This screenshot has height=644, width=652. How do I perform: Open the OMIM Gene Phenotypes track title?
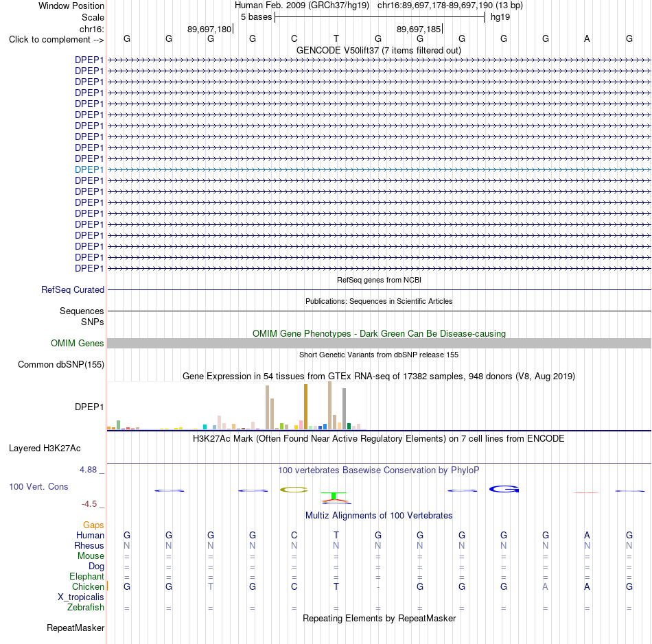(379, 333)
